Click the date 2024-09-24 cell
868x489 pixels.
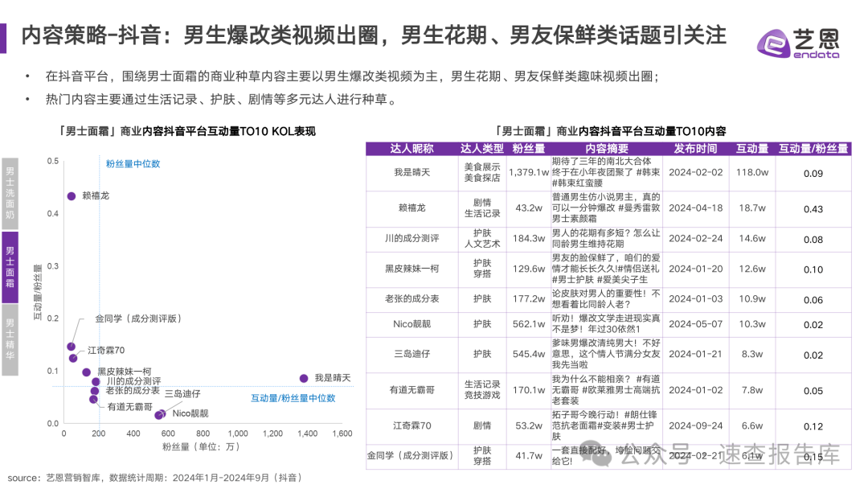click(695, 425)
